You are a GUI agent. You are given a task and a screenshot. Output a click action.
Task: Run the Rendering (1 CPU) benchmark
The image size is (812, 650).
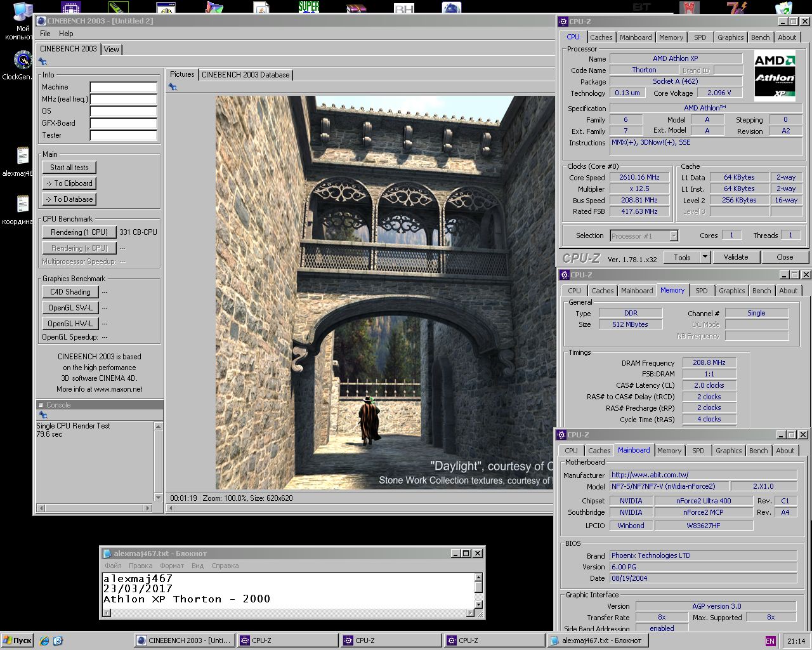point(79,232)
